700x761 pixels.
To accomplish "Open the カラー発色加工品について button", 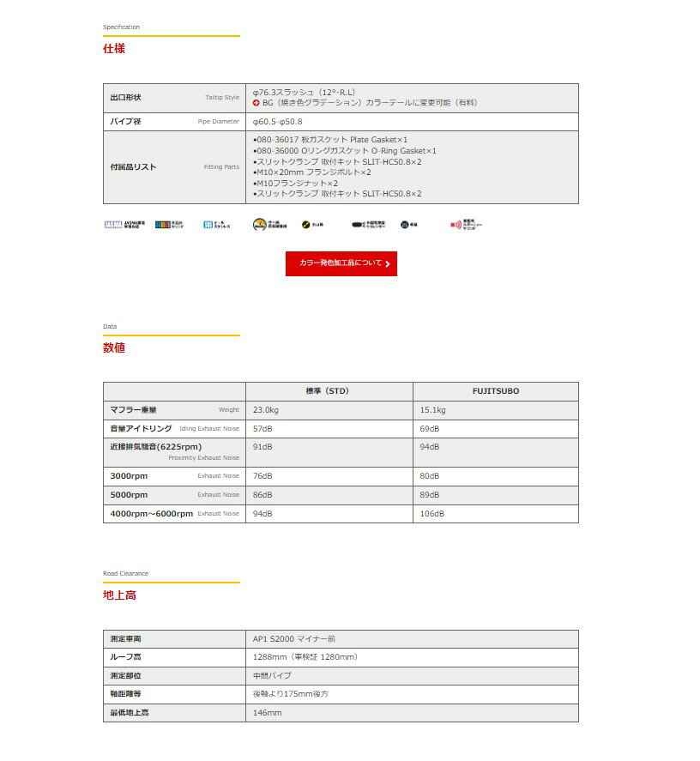I will click(x=341, y=263).
